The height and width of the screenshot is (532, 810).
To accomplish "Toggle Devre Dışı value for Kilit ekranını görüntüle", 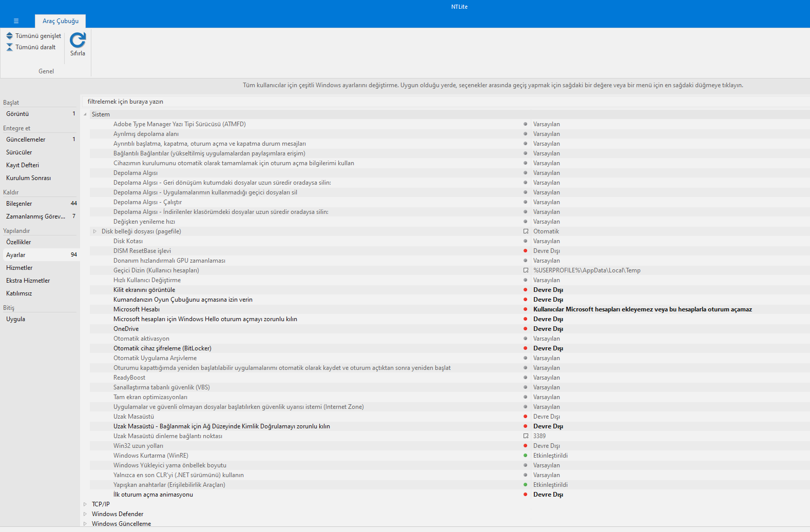I will [x=548, y=290].
